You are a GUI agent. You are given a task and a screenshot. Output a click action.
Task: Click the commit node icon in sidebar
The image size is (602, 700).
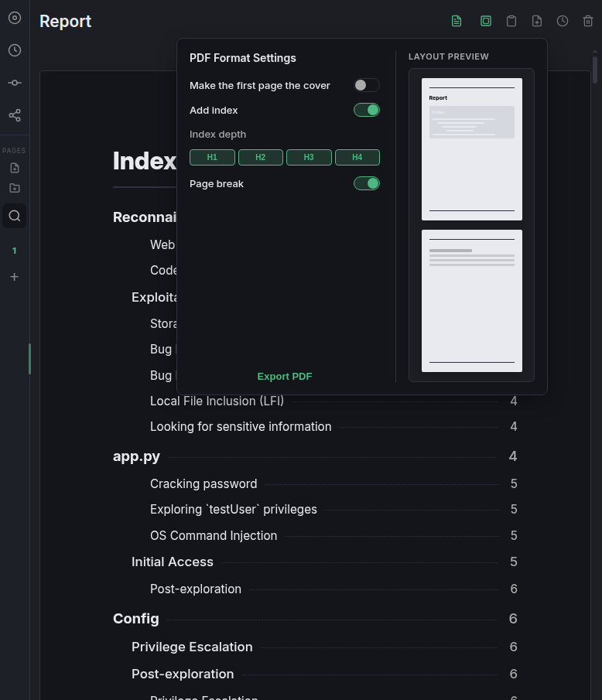coord(15,83)
